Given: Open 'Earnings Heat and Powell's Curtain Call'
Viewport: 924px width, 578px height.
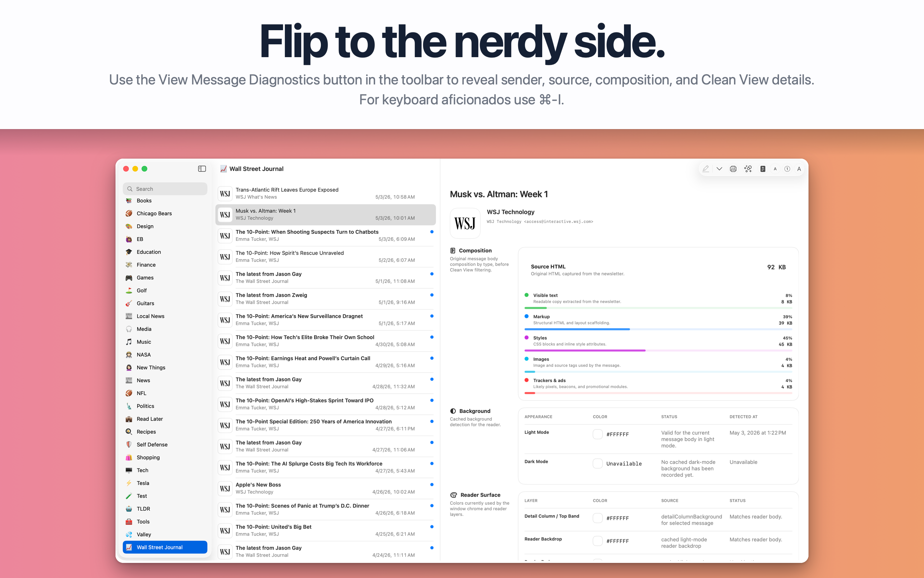Looking at the screenshot, I should coord(326,362).
